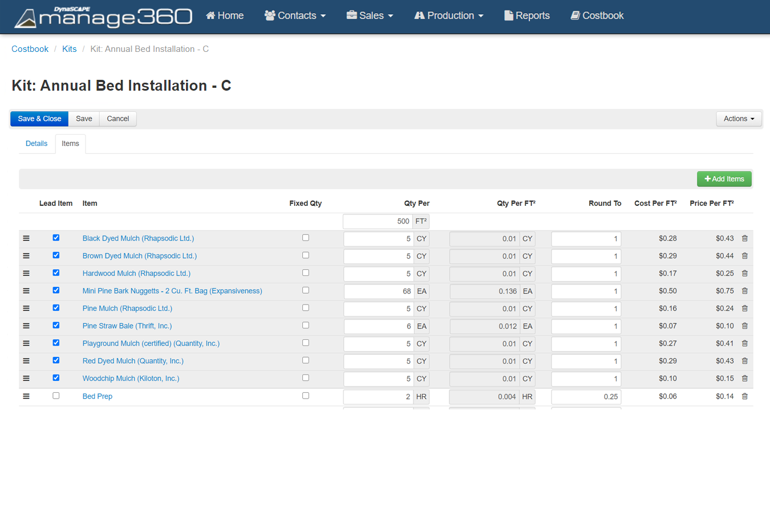Grab the drag handle for Hardwood Mulch row

(26, 274)
